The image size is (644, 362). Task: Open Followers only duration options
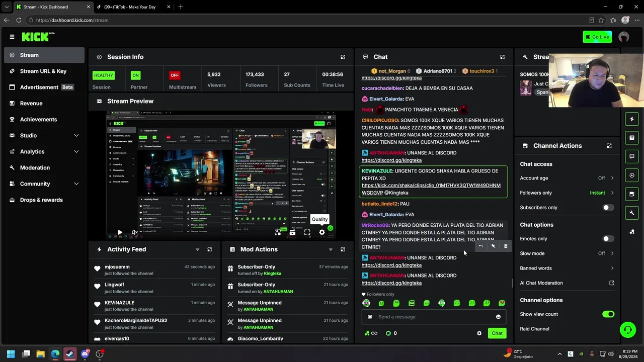[567, 193]
